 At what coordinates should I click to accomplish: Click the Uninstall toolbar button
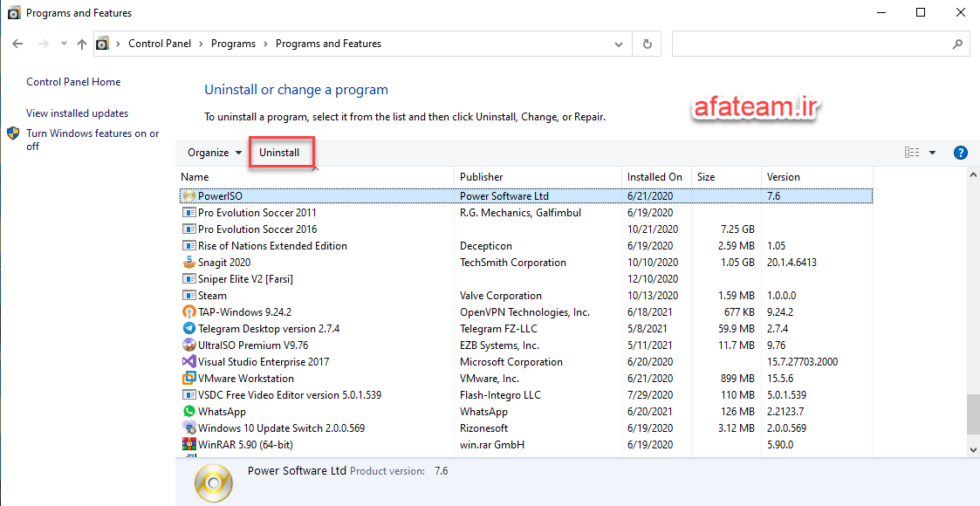click(x=279, y=153)
